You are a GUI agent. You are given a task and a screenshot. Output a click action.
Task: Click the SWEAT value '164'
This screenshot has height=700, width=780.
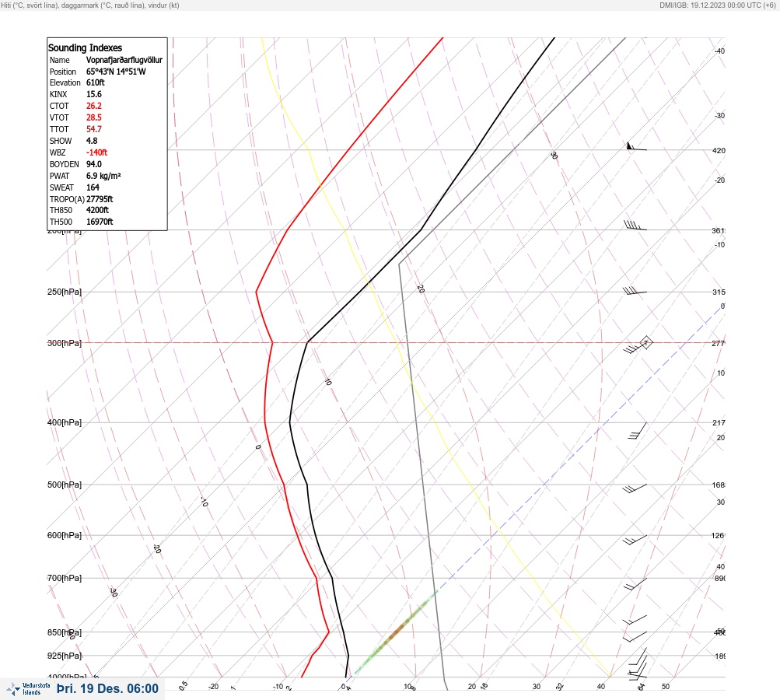pyautogui.click(x=93, y=187)
